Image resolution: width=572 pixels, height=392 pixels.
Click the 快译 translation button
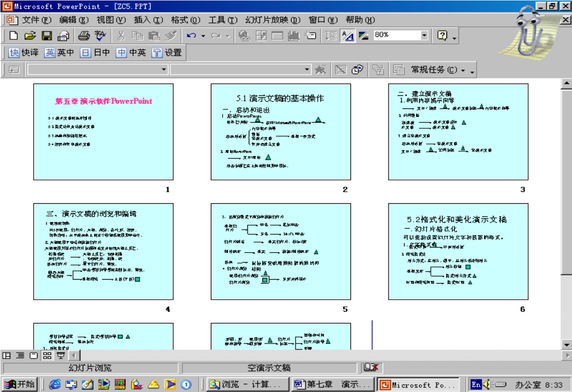tap(24, 53)
